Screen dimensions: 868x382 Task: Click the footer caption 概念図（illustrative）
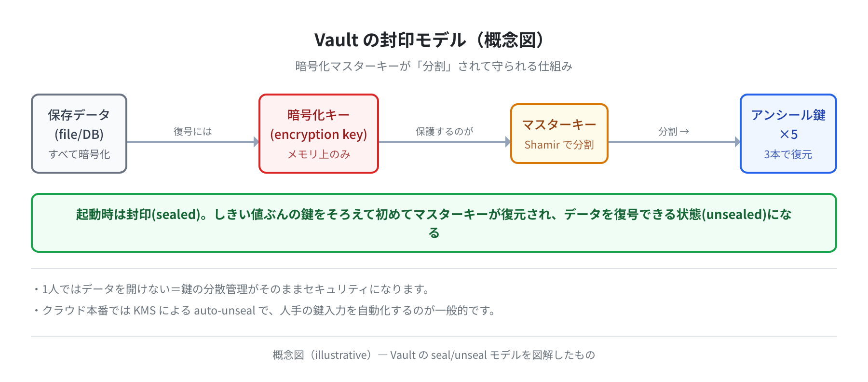[434, 355]
